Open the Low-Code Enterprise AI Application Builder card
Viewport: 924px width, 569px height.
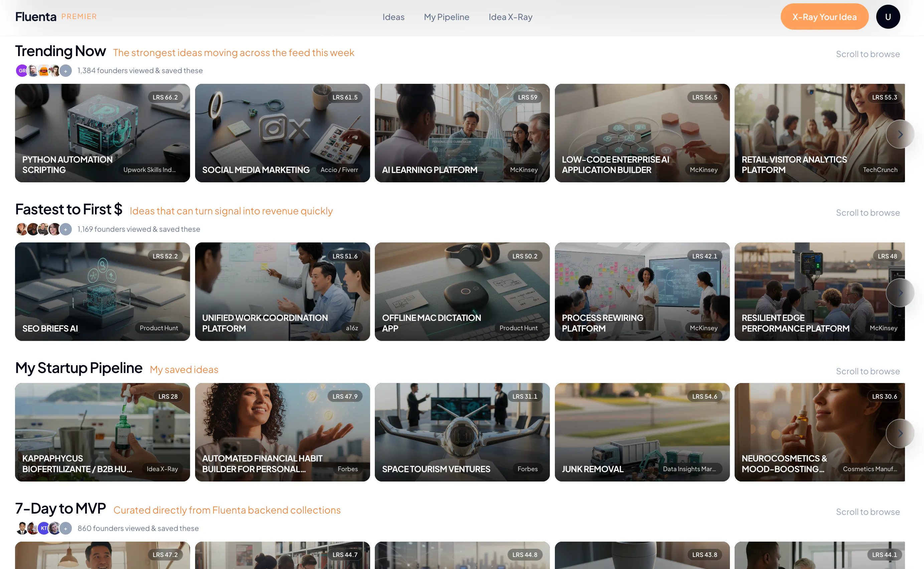[x=642, y=133]
